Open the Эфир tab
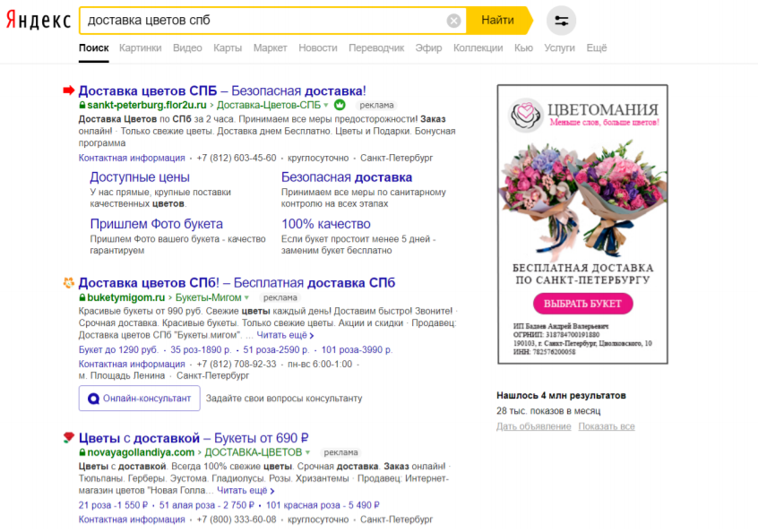This screenshot has width=758, height=532. tap(429, 47)
